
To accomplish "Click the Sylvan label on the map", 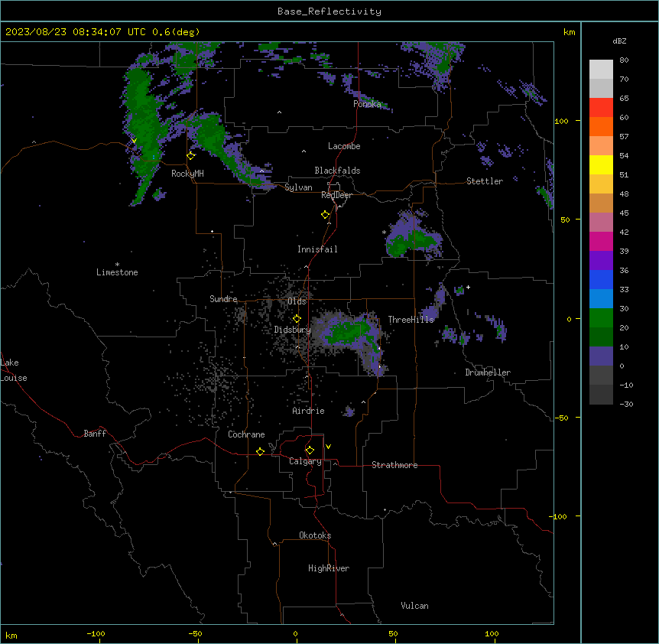I will tap(298, 187).
